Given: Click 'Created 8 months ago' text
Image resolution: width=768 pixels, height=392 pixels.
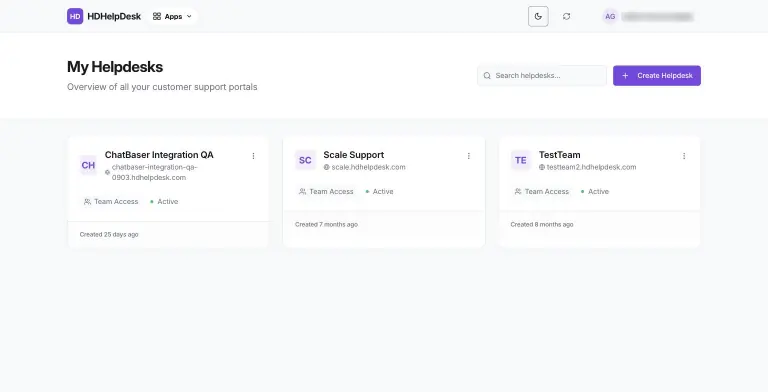Looking at the screenshot, I should tap(542, 224).
